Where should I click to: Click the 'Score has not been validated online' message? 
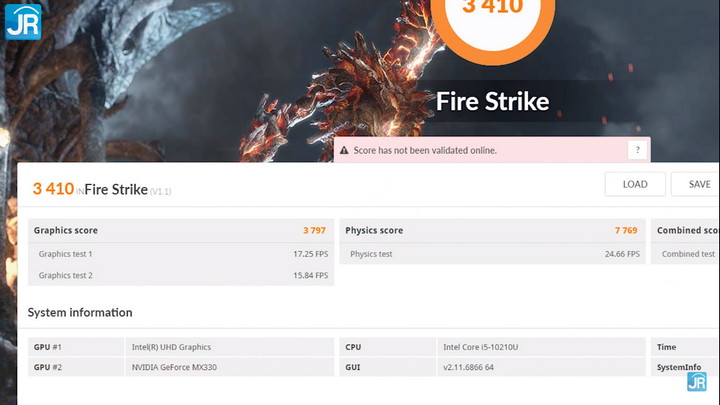coord(425,150)
